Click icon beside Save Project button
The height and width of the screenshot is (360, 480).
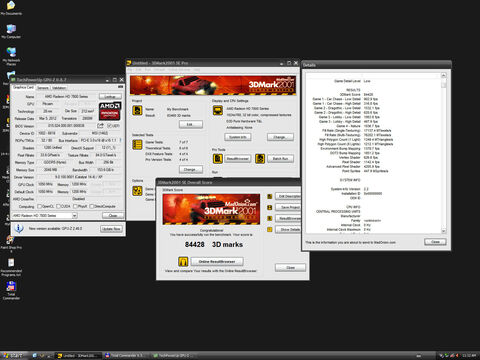click(x=270, y=207)
